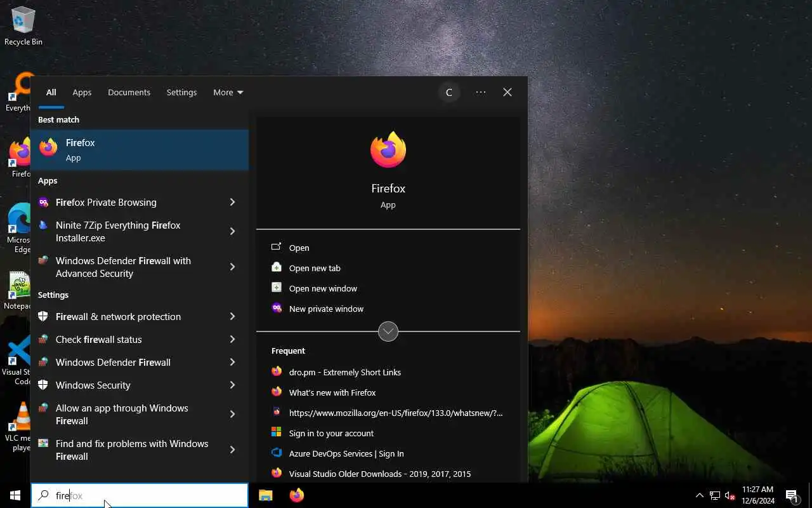Expand Check firewall status arrow
The width and height of the screenshot is (812, 508).
(232, 339)
